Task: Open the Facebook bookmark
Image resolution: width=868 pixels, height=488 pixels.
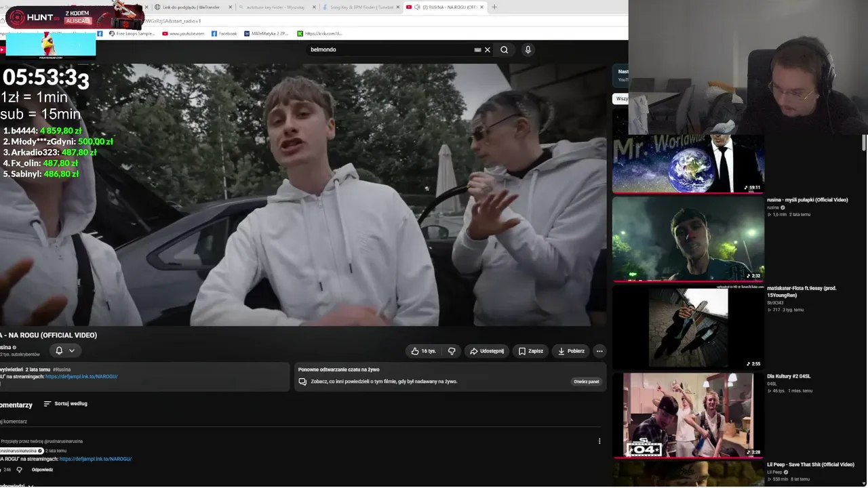Action: click(x=224, y=33)
